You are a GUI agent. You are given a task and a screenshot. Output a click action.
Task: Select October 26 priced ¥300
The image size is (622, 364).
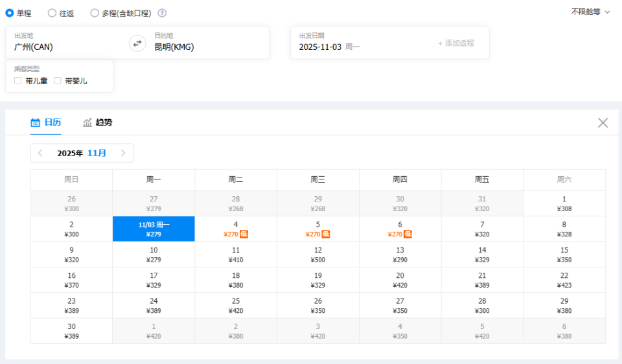71,203
